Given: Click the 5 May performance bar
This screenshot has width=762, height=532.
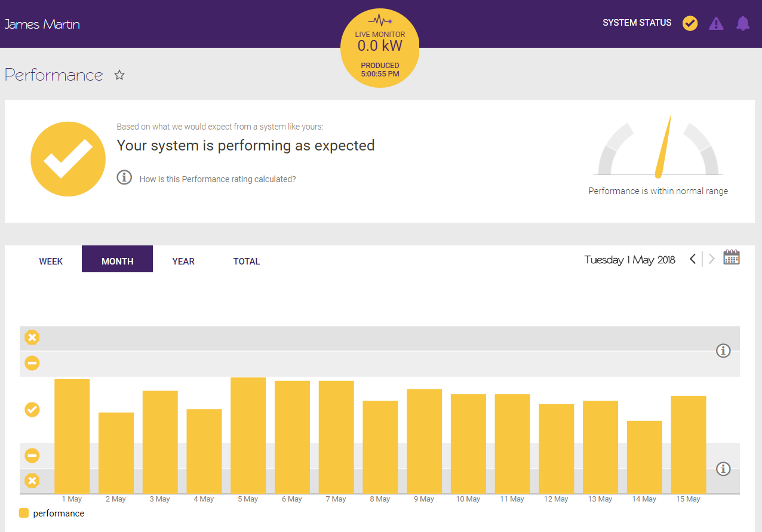Looking at the screenshot, I should [248, 435].
